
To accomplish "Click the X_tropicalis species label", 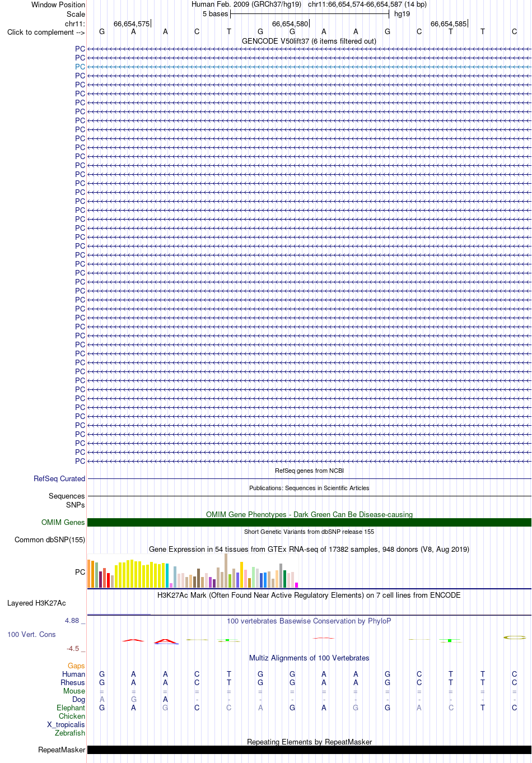I will (66, 724).
